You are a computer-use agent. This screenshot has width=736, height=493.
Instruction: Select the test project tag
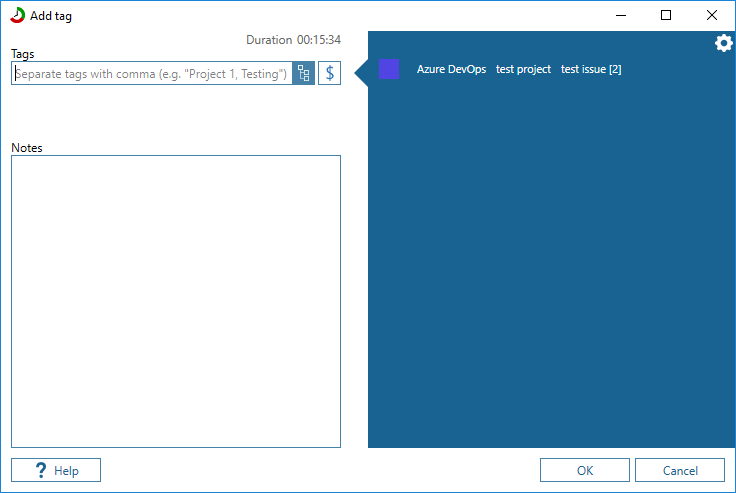[x=523, y=69]
